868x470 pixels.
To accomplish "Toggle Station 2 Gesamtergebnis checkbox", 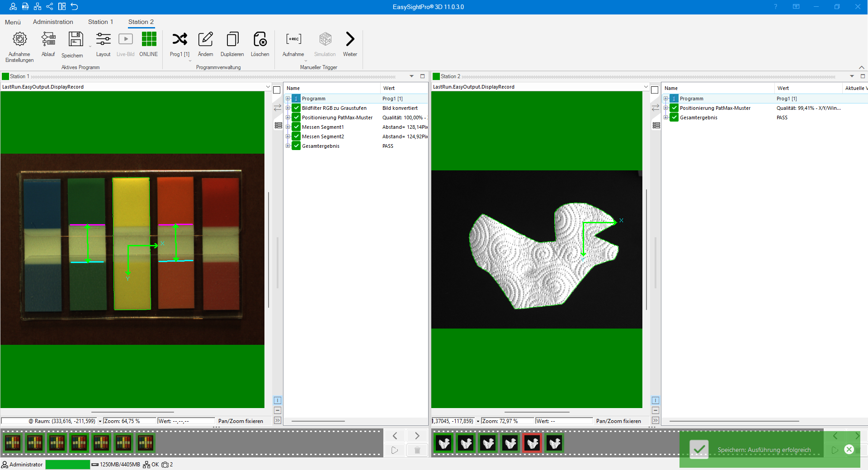I will pos(674,117).
